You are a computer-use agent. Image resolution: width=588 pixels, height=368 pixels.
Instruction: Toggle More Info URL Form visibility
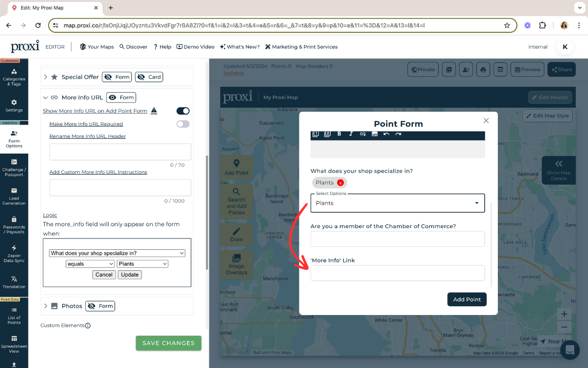coord(121,98)
